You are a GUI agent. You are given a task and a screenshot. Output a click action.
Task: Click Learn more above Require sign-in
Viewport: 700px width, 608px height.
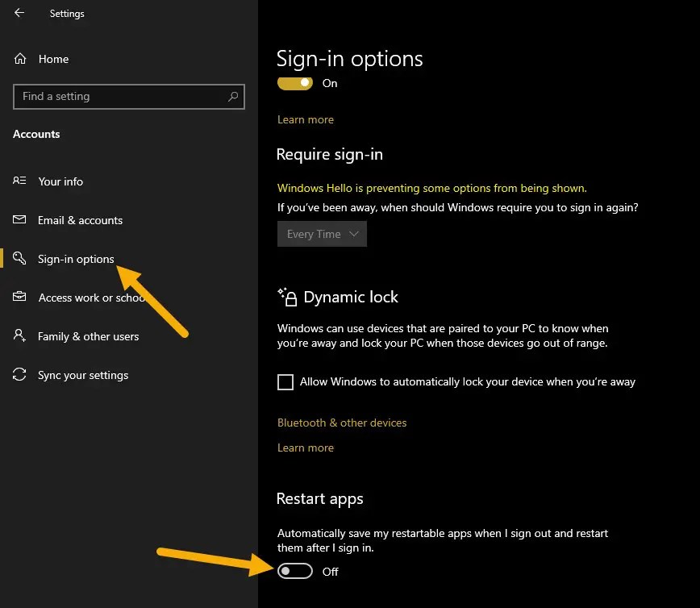pos(306,119)
